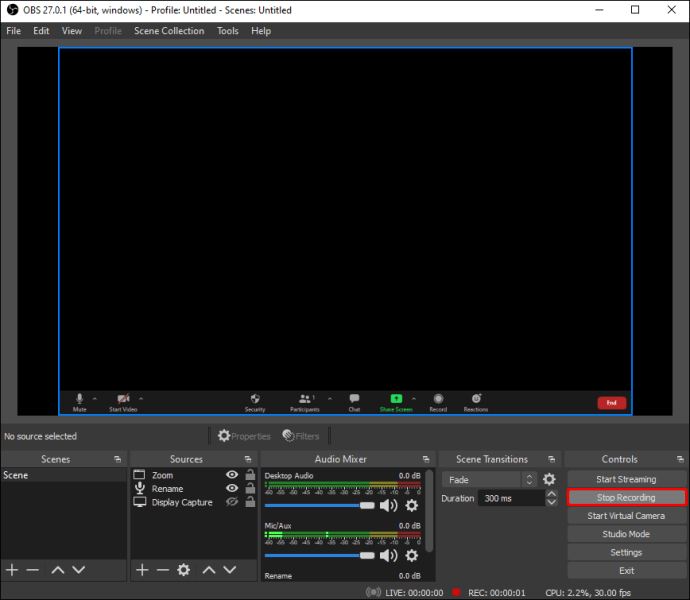Open the Fade transition dropdown

[x=489, y=479]
